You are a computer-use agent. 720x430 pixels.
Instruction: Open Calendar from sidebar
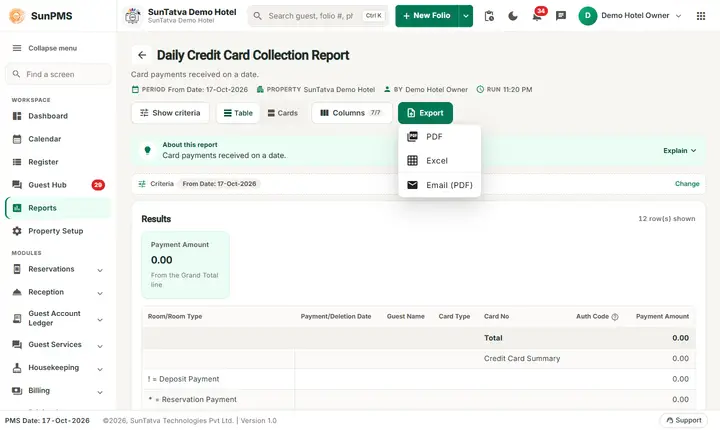click(58, 139)
